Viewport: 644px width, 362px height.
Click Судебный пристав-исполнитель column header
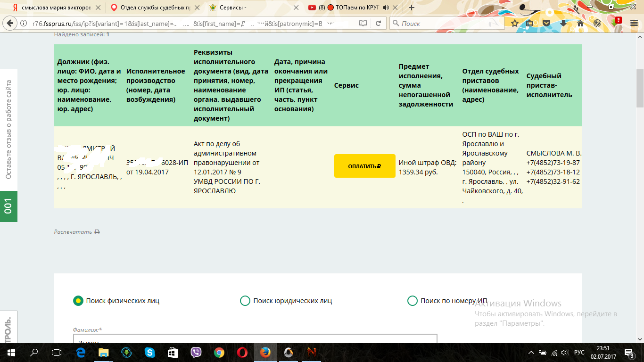(549, 85)
